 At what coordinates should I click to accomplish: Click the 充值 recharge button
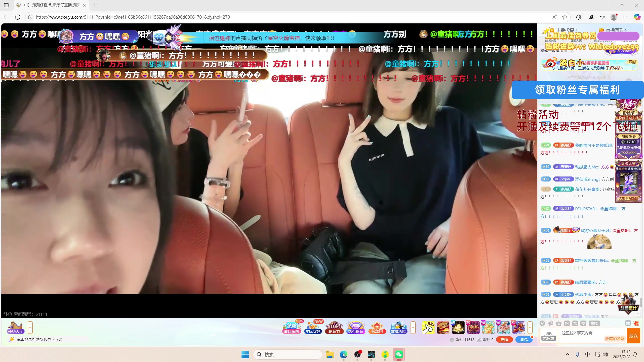[504, 340]
